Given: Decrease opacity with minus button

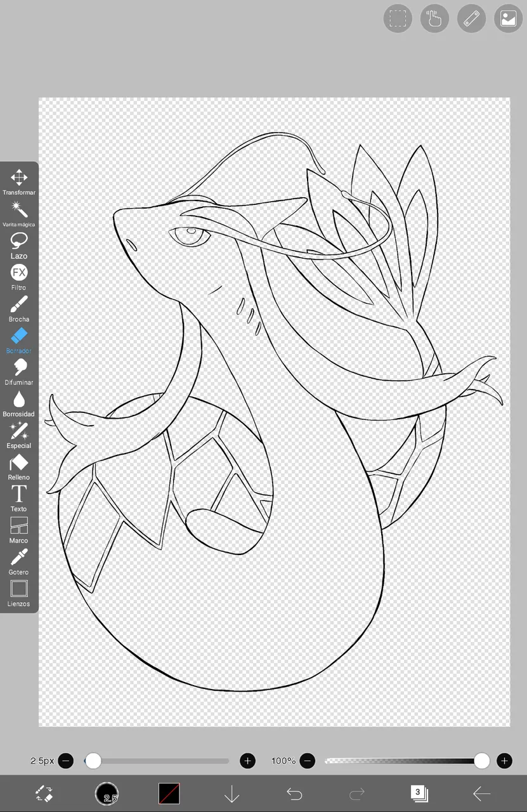Looking at the screenshot, I should 307,761.
